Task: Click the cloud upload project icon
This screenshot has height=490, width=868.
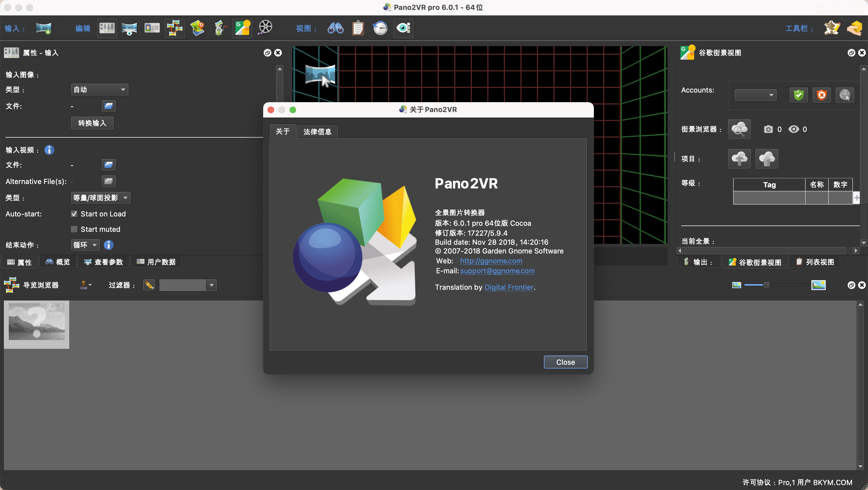Action: point(739,158)
